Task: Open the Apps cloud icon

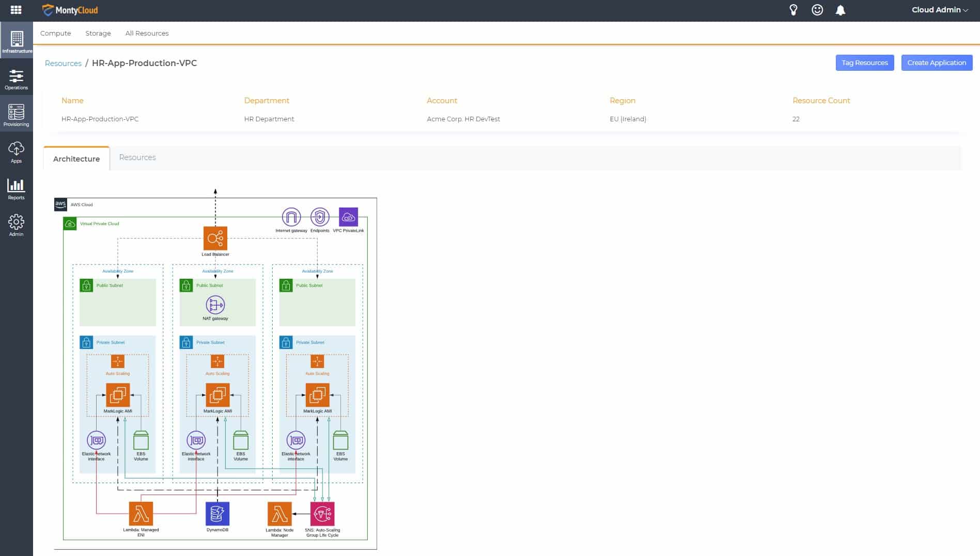Action: point(16,152)
